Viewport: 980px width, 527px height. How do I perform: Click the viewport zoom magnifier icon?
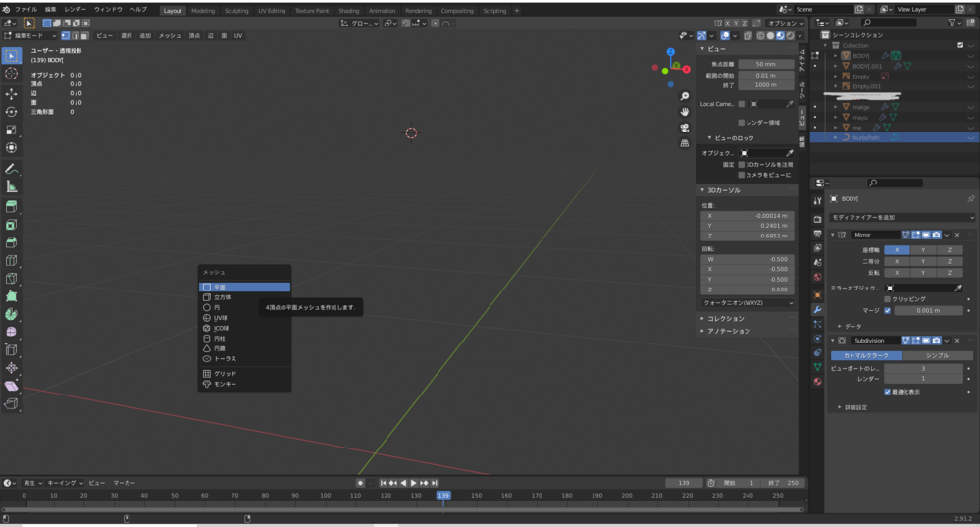[x=685, y=96]
